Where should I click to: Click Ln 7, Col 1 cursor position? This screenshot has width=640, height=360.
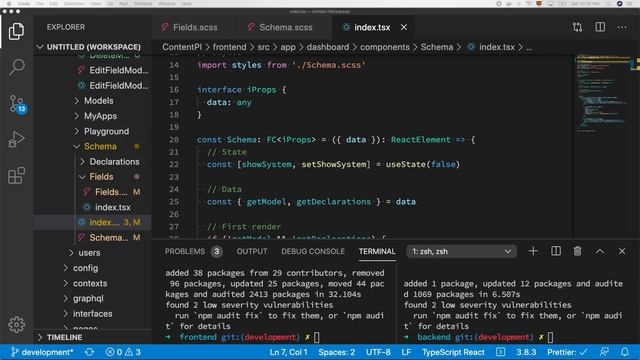[289, 352]
